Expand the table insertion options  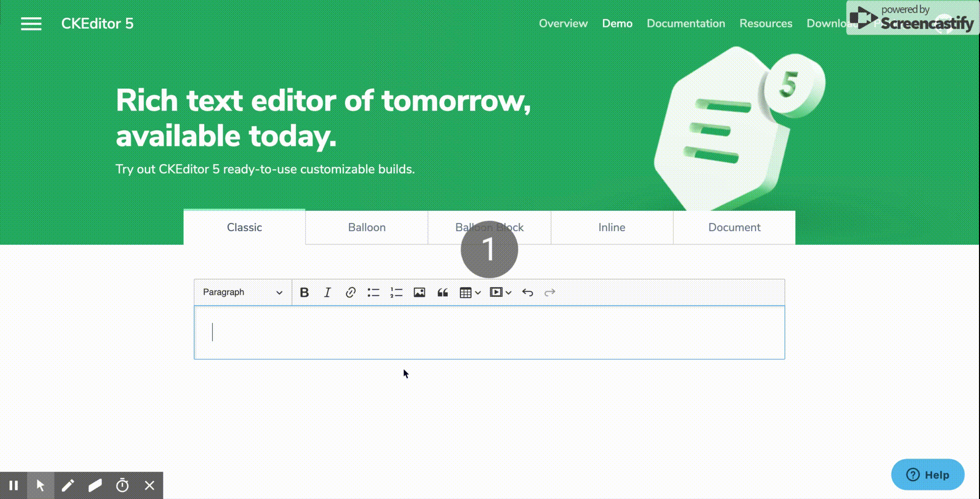[x=478, y=292]
